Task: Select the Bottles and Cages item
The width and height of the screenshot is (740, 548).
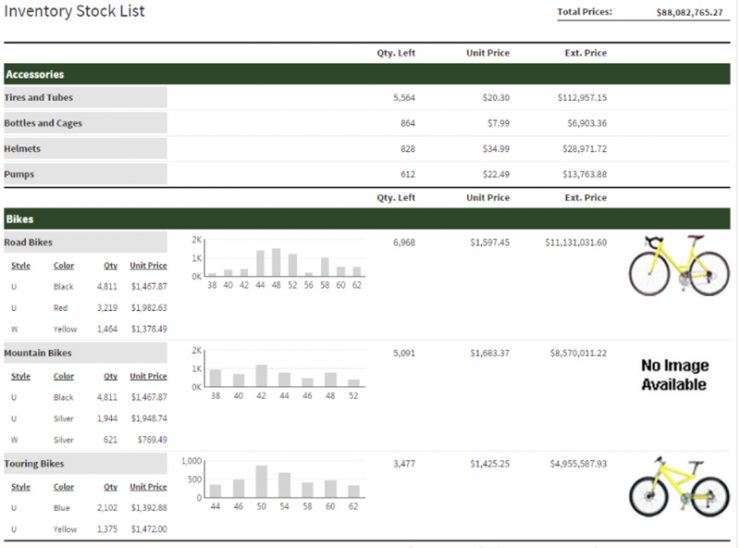Action: click(43, 124)
